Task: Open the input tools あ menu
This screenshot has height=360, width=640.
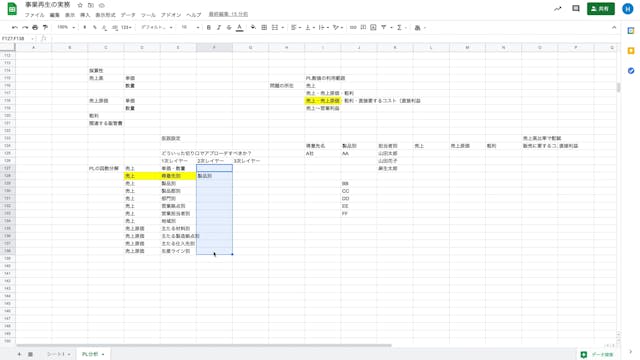Action: click(420, 27)
